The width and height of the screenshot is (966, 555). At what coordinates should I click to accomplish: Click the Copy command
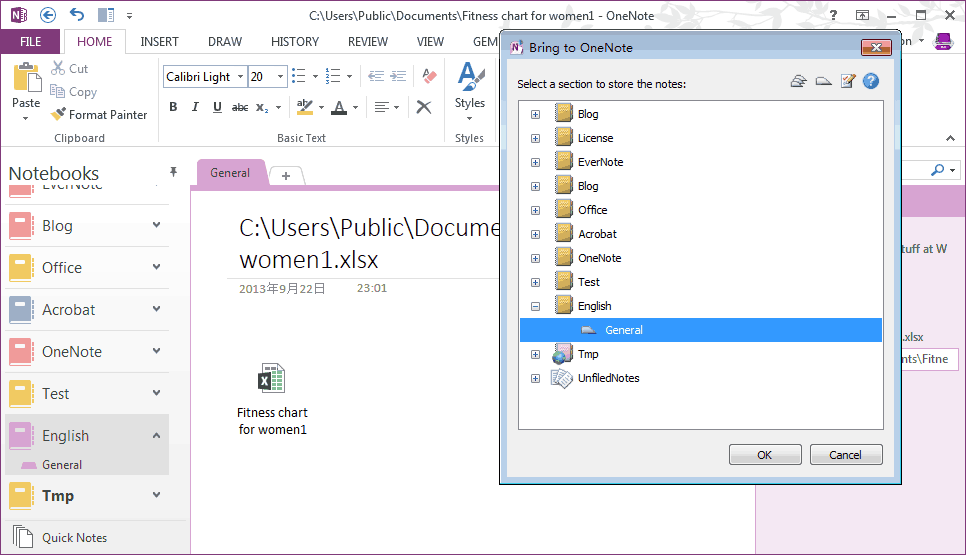[x=73, y=92]
